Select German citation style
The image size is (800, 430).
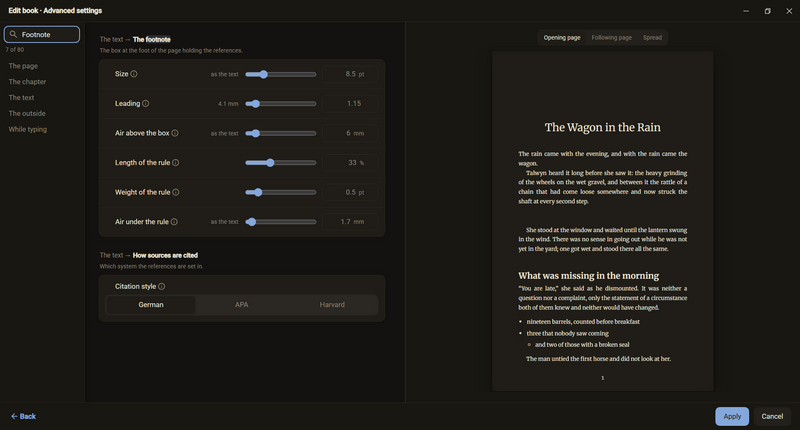click(151, 305)
